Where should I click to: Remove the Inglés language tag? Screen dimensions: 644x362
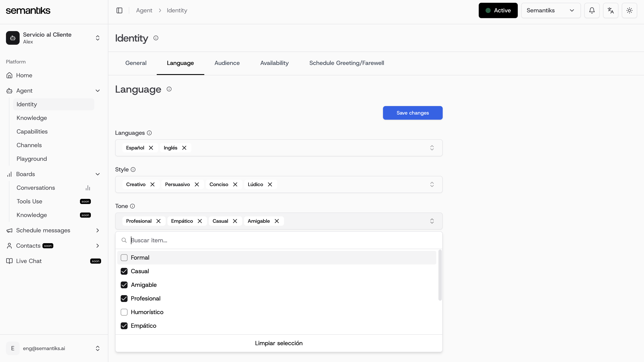click(x=184, y=148)
